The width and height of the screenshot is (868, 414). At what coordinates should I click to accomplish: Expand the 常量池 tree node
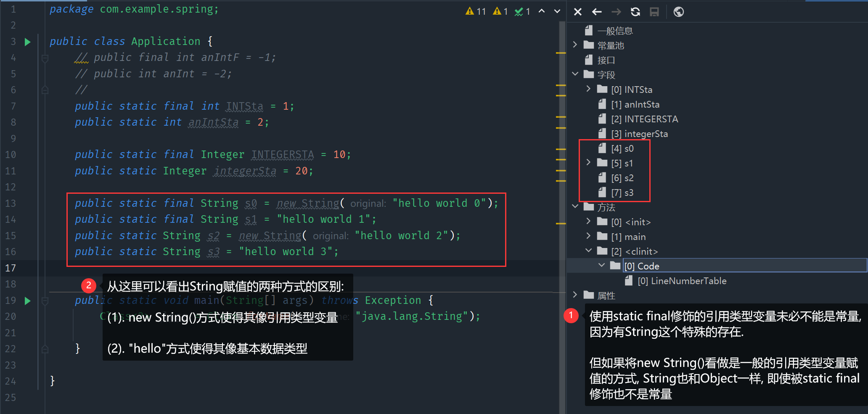[575, 45]
